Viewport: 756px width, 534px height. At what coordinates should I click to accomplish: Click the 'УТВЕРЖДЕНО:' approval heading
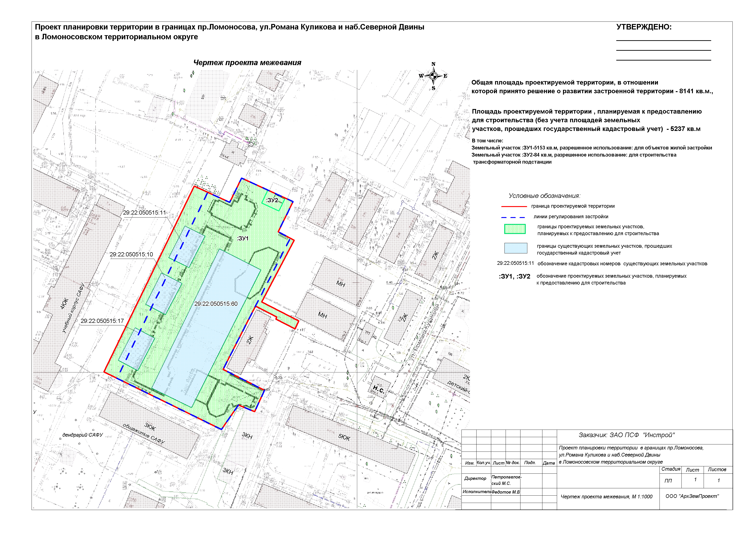pos(644,27)
